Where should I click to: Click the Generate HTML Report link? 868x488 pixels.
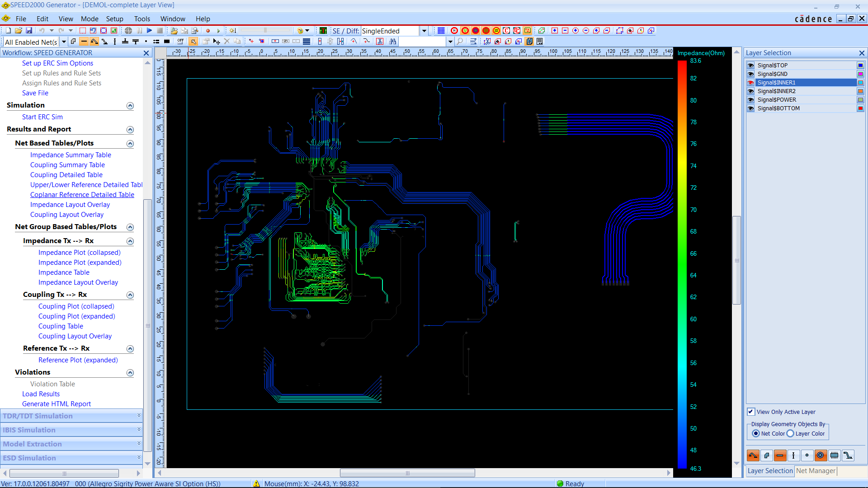(x=57, y=404)
